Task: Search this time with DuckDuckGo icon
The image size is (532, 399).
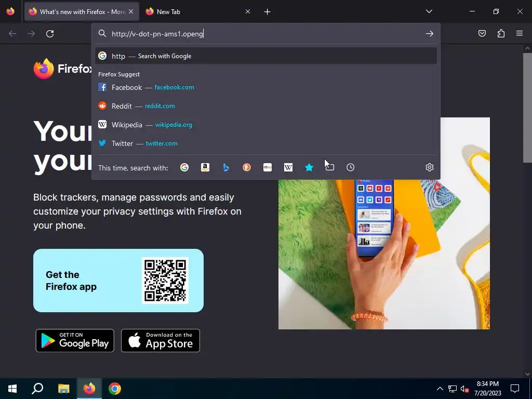Action: click(247, 167)
